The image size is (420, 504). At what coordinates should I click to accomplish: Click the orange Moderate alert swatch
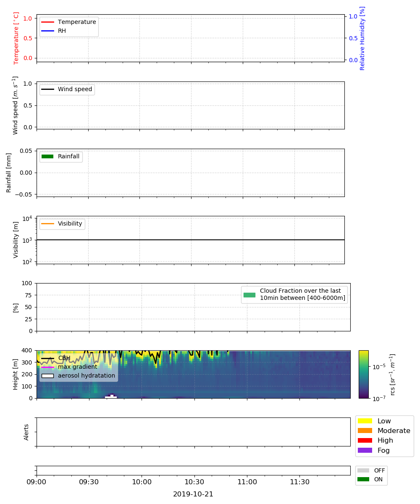coord(365,430)
